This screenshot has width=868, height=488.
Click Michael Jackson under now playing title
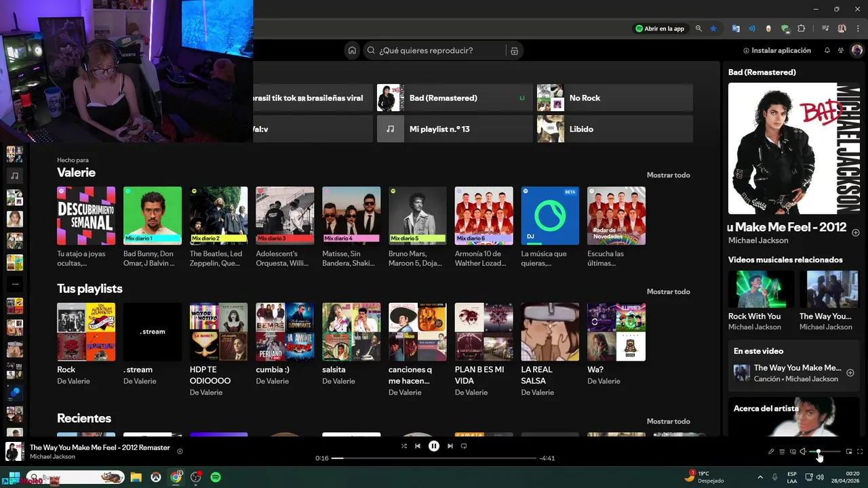[52, 457]
